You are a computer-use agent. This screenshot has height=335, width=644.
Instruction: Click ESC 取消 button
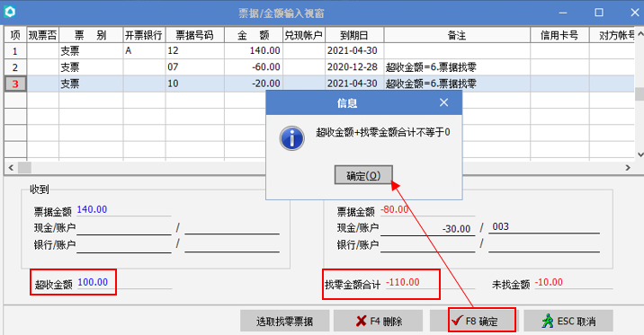tap(568, 321)
